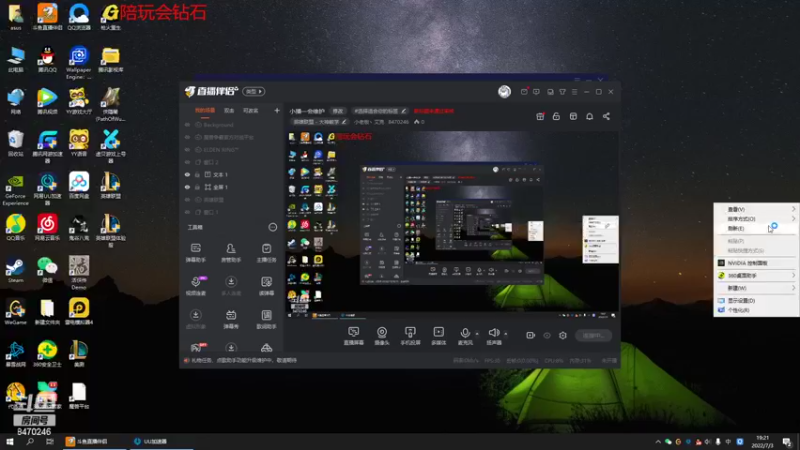The width and height of the screenshot is (800, 450).
Task: Toggle visibility of ELDEN RING source
Action: [x=187, y=149]
